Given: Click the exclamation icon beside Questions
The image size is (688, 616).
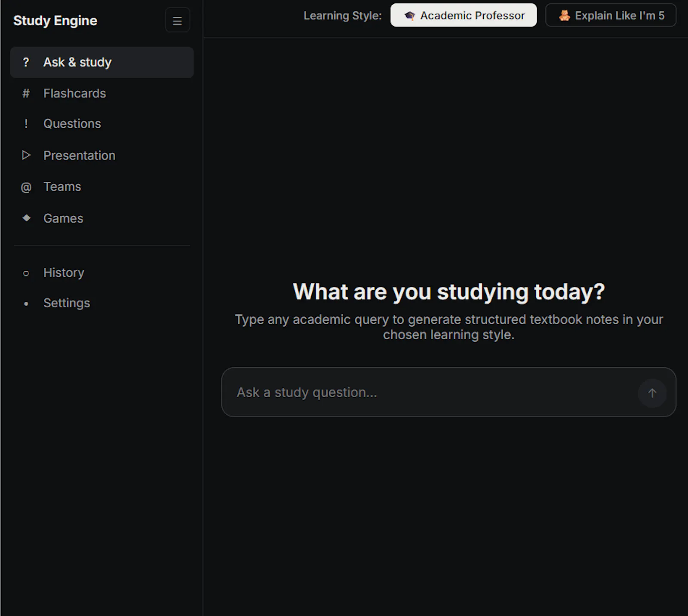Looking at the screenshot, I should [26, 124].
